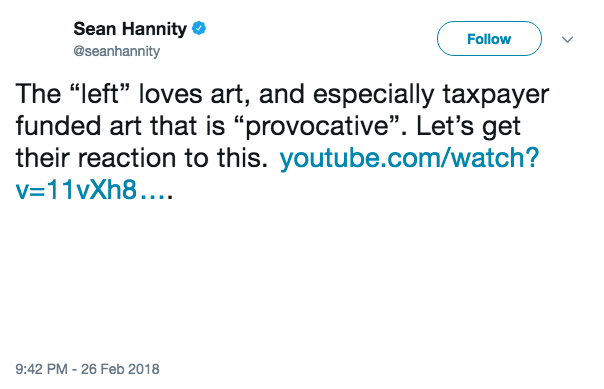
Task: Open the tweet options chevron menu
Action: click(x=567, y=39)
